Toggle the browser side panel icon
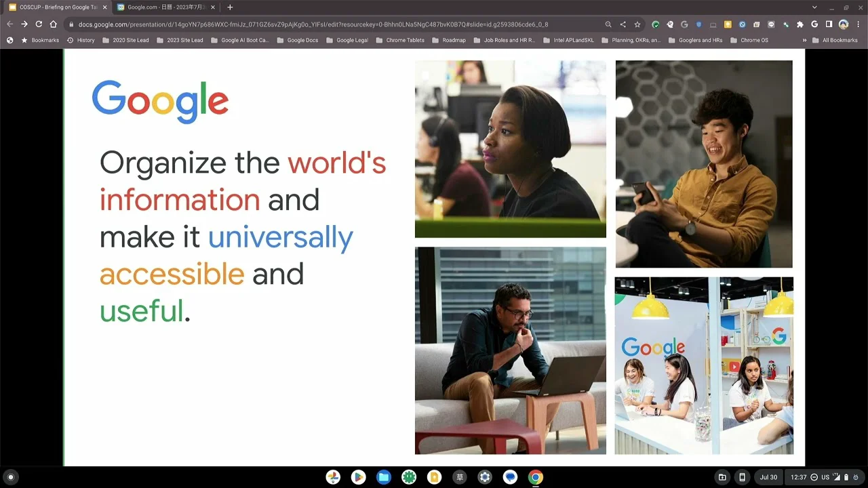The height and width of the screenshot is (488, 868). tap(829, 24)
